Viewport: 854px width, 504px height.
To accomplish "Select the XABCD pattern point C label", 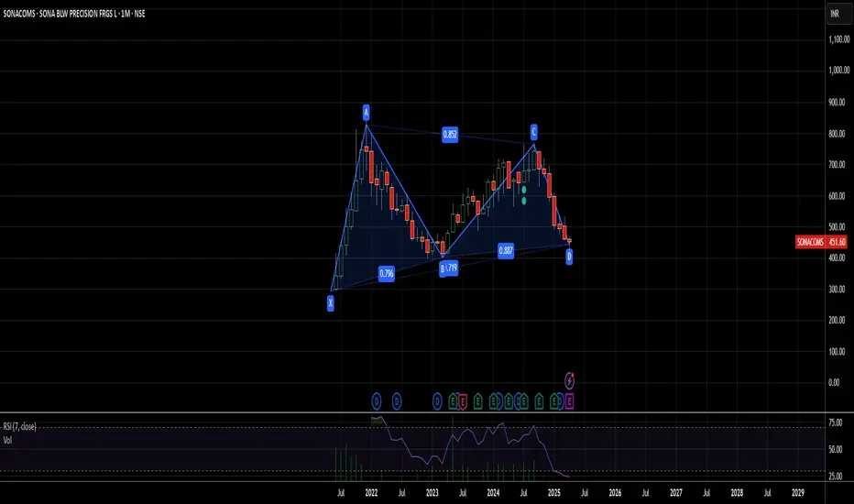I will coord(533,132).
